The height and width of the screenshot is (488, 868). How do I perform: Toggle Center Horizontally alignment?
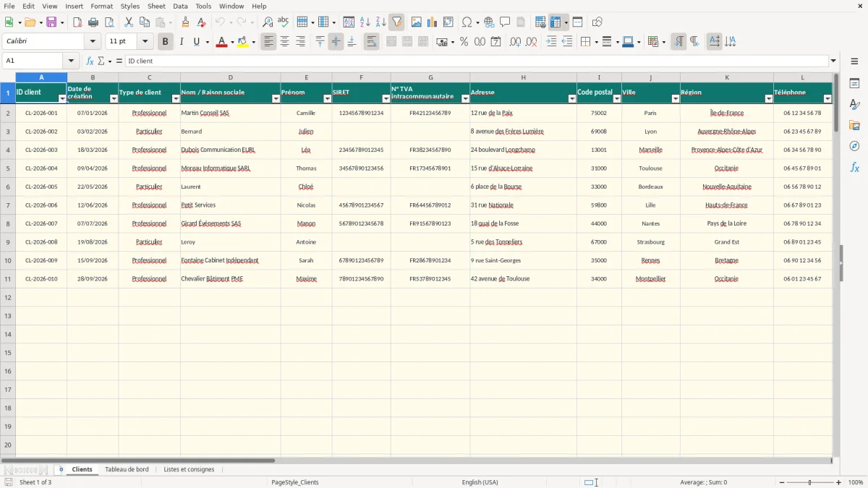point(284,42)
